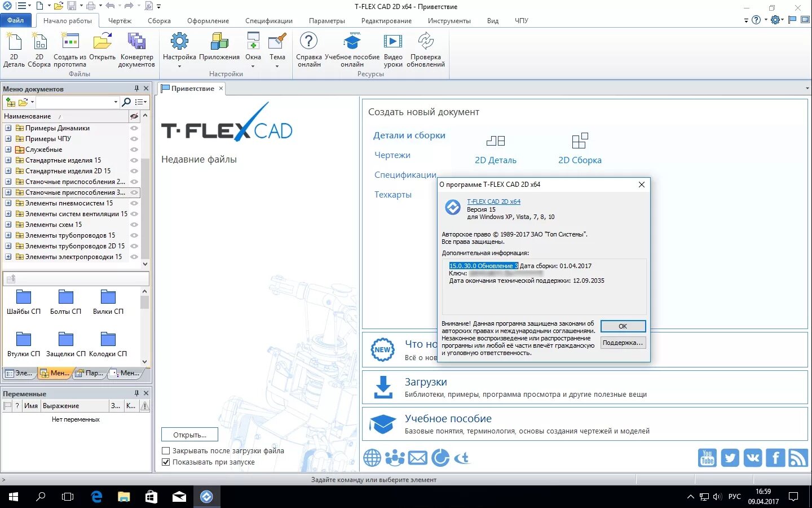This screenshot has width=812, height=508.
Task: Open Видео уроки
Action: [393, 50]
